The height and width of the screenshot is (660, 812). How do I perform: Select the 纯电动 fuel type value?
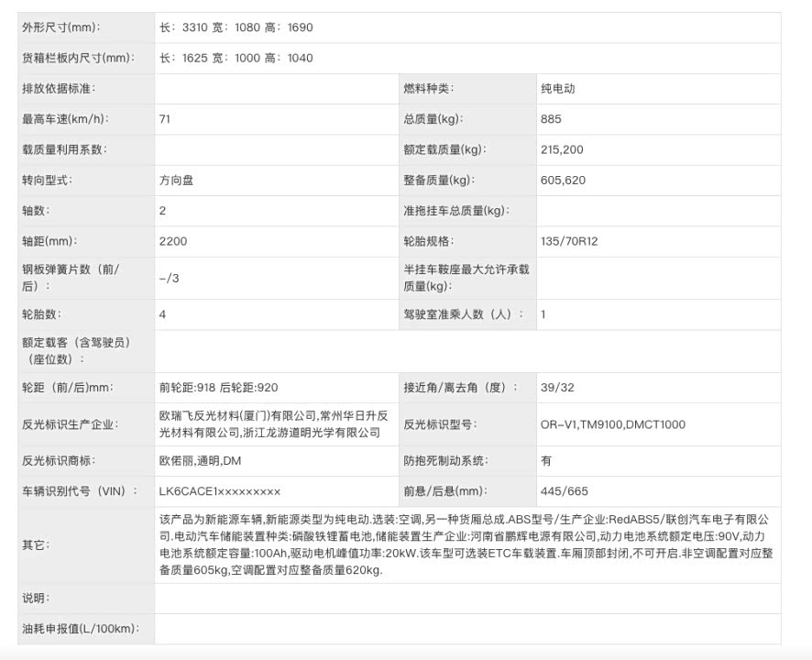[557, 89]
